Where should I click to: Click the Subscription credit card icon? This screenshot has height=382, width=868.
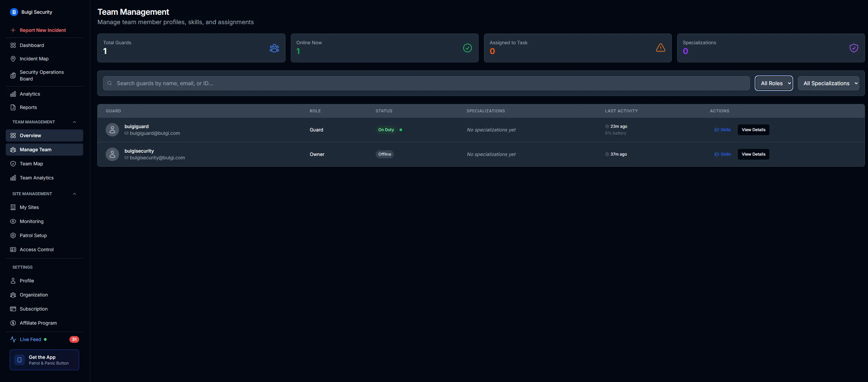13,309
